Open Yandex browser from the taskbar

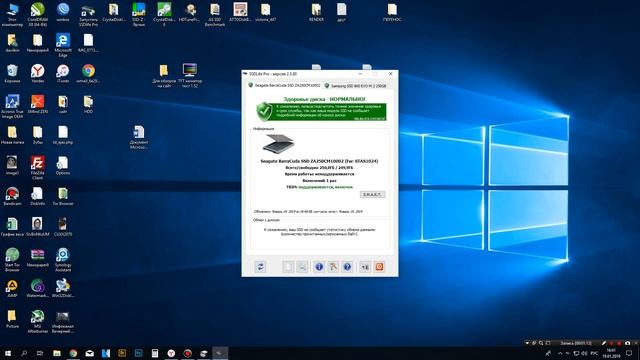point(171,353)
